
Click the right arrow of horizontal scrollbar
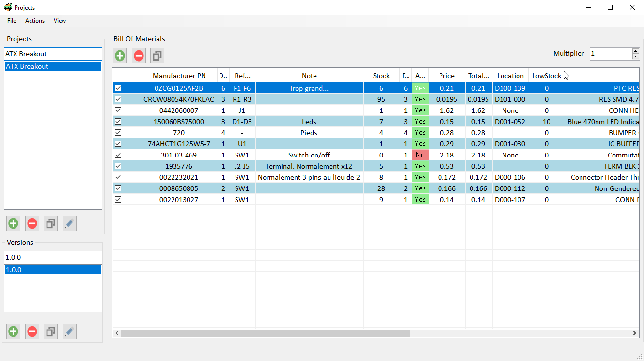(x=635, y=333)
